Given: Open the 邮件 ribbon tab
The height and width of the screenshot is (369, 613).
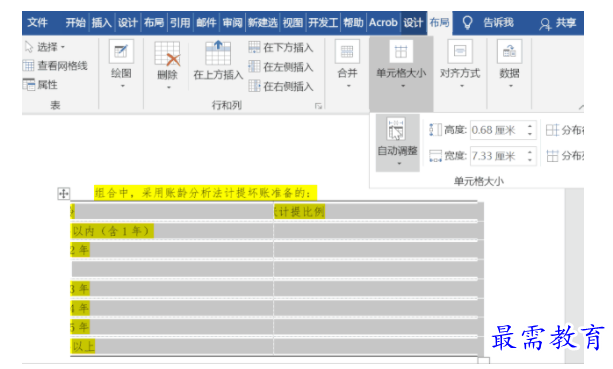Looking at the screenshot, I should (206, 23).
